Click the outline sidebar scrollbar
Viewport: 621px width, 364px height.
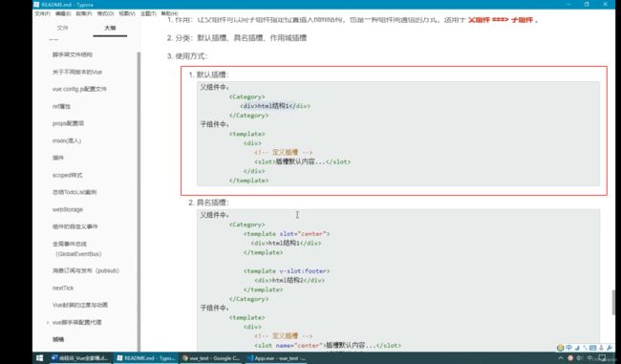coord(139,202)
